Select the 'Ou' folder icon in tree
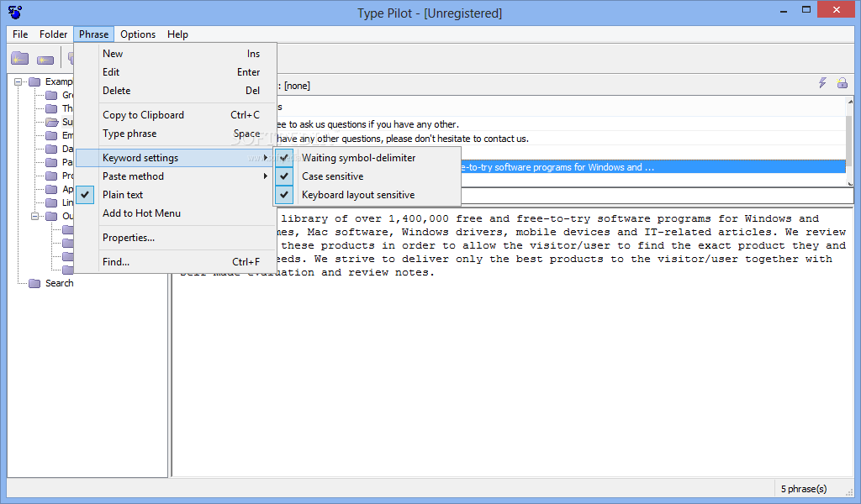The image size is (861, 504). click(51, 216)
